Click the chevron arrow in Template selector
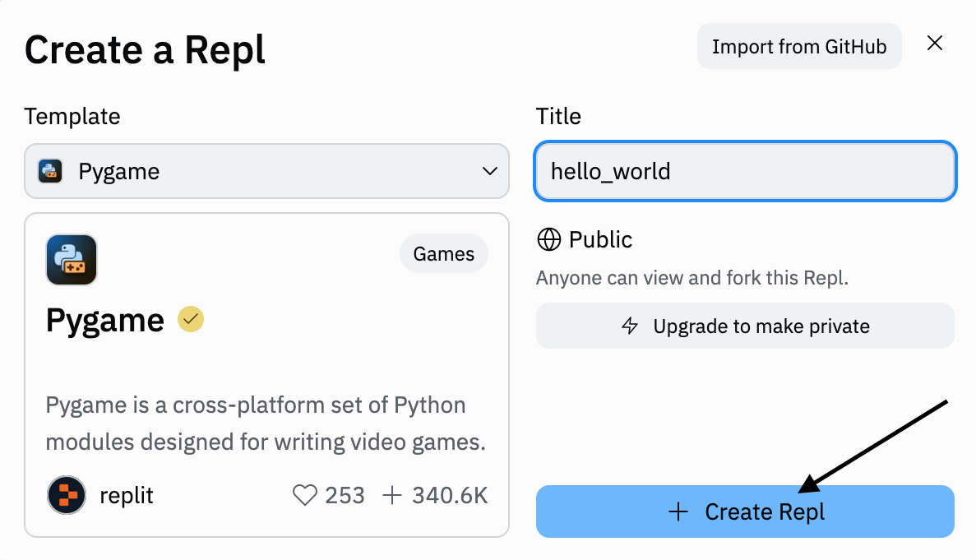Screen dimensions: 976x560 pos(490,171)
